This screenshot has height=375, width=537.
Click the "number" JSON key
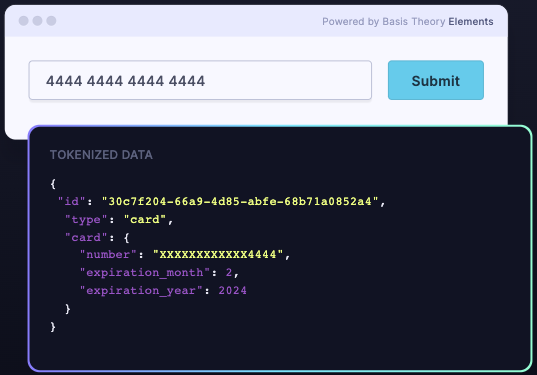[x=108, y=254]
